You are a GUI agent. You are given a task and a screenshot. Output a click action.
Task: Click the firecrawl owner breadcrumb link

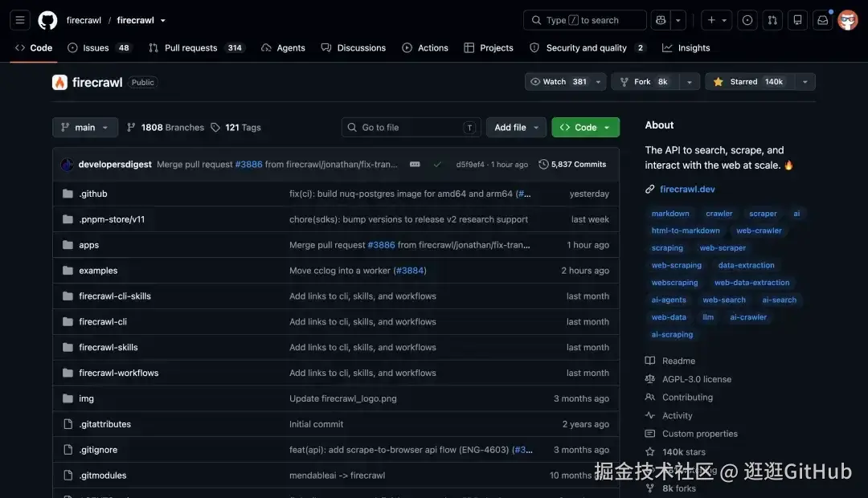[x=84, y=20]
